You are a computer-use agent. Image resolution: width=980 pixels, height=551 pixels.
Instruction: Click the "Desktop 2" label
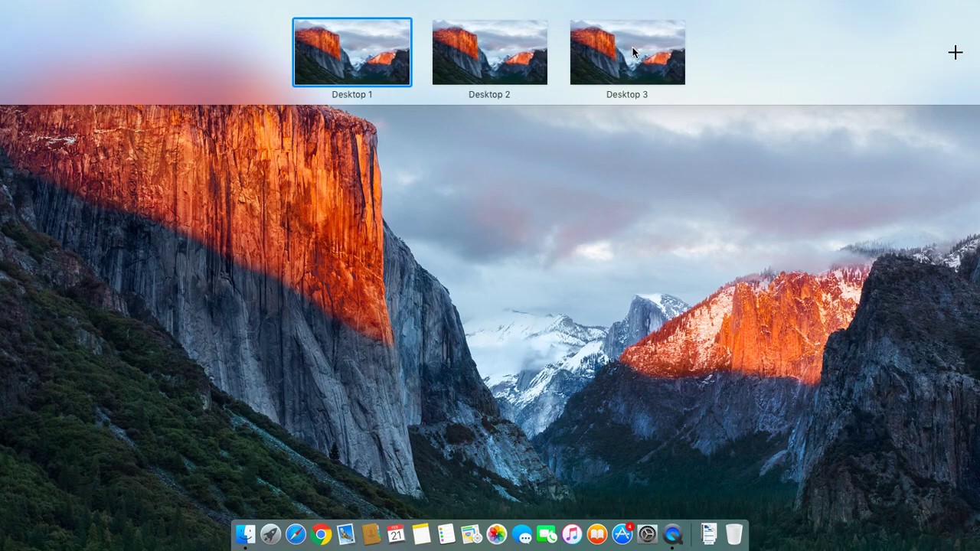[489, 94]
